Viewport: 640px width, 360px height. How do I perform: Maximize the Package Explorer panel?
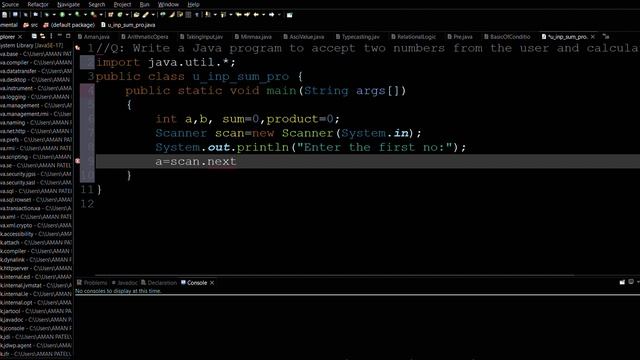[x=68, y=36]
